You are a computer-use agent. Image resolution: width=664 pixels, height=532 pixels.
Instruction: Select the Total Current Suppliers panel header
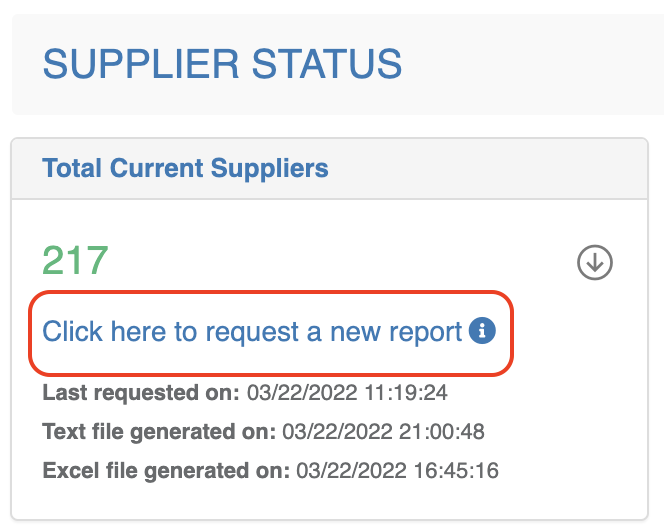(185, 168)
